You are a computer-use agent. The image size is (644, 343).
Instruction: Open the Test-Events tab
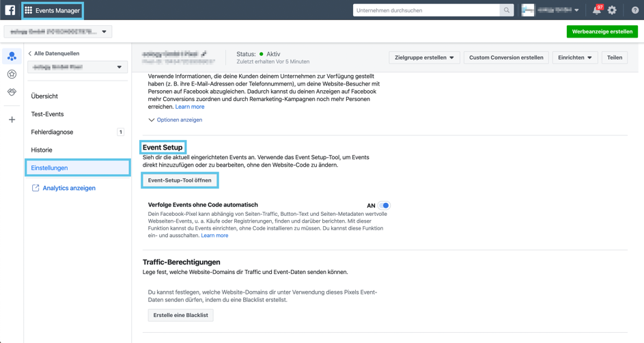point(47,114)
